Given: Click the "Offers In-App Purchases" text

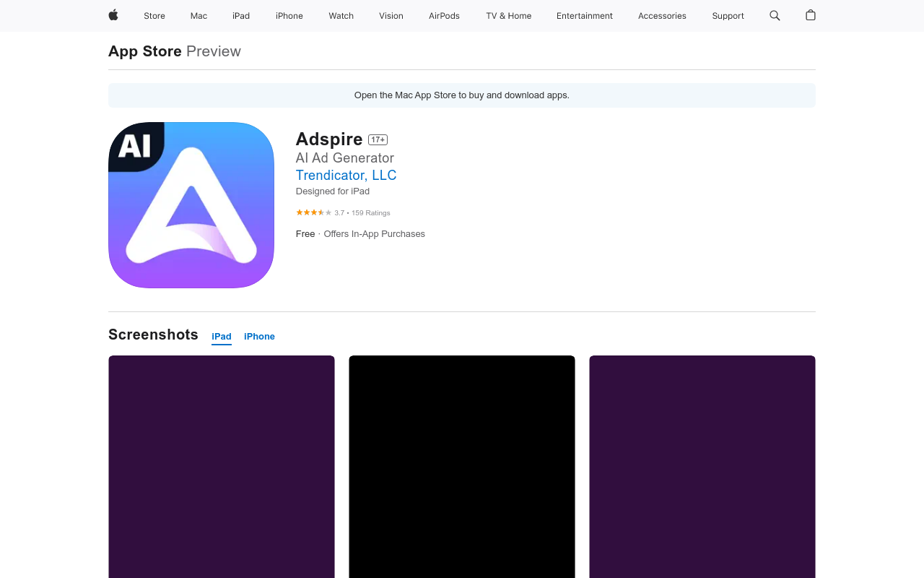Looking at the screenshot, I should (x=374, y=234).
